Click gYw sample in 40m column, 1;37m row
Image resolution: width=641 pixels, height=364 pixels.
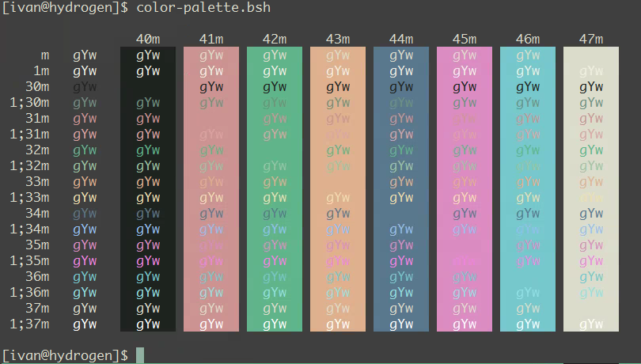tap(148, 324)
